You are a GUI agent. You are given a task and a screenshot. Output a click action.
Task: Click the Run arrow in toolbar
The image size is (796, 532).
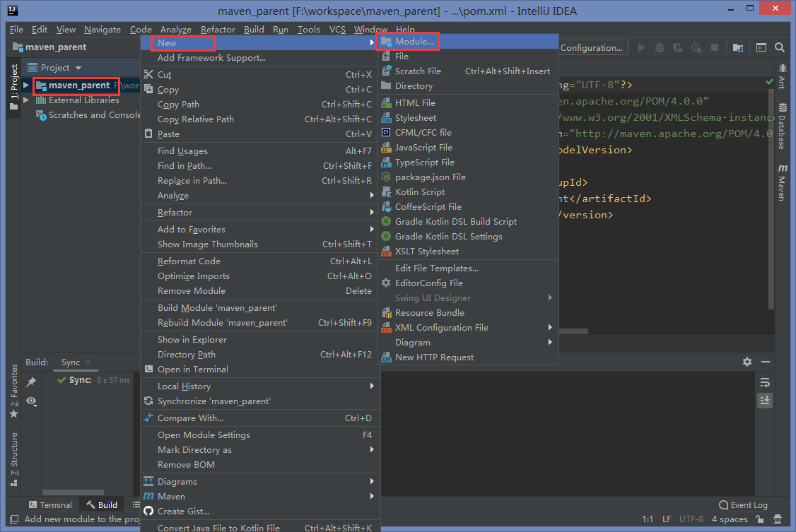tap(642, 47)
